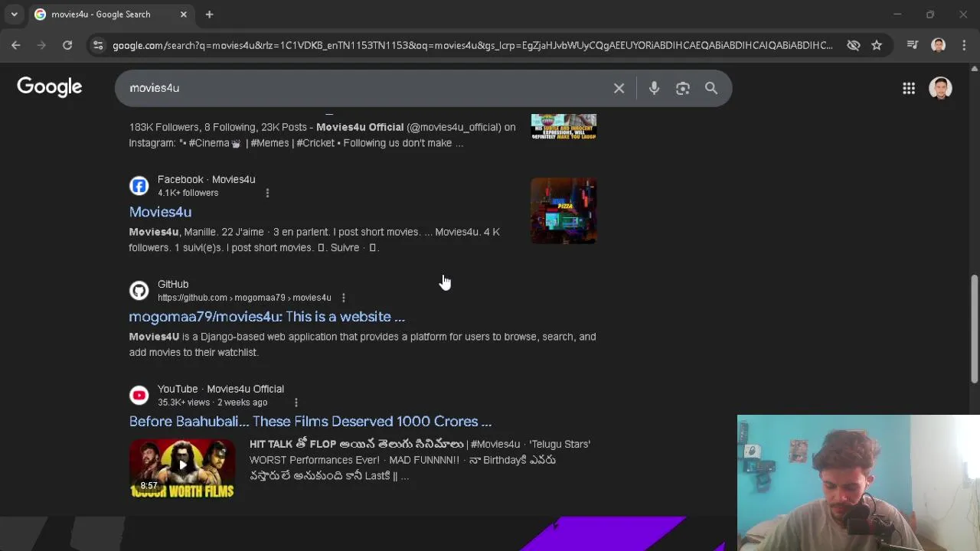Open the Google account avatar

tap(940, 88)
